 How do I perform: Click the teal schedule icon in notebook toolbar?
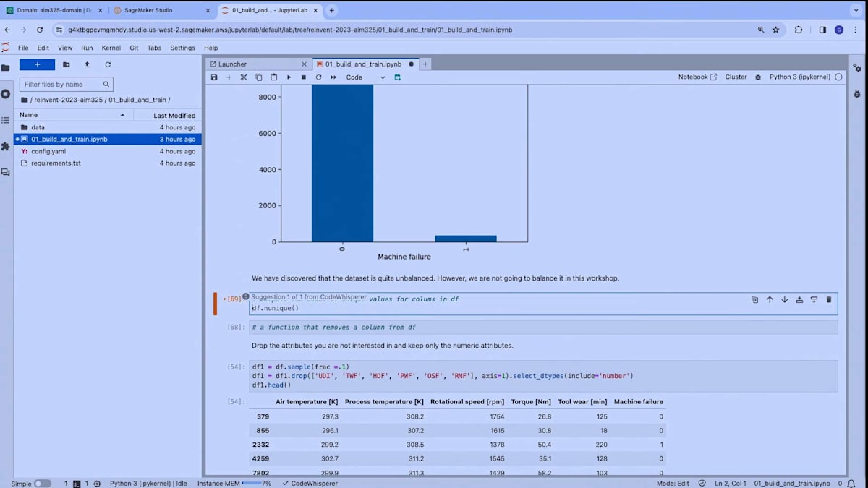click(397, 77)
